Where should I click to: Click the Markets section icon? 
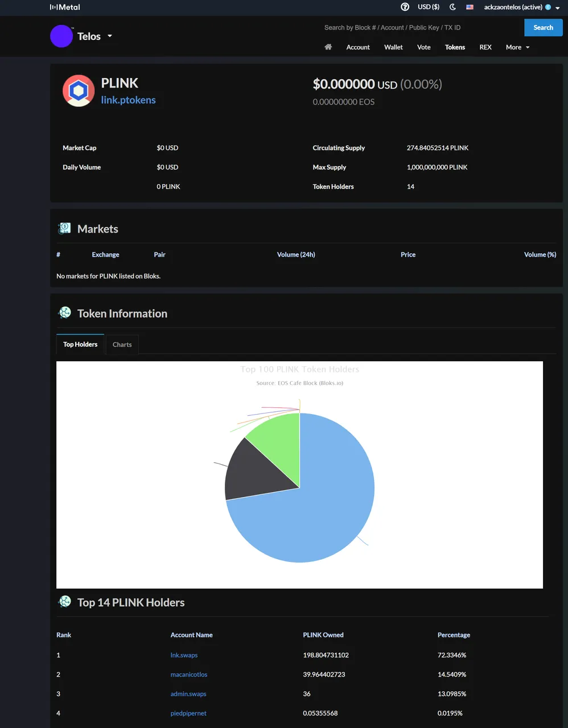click(64, 229)
